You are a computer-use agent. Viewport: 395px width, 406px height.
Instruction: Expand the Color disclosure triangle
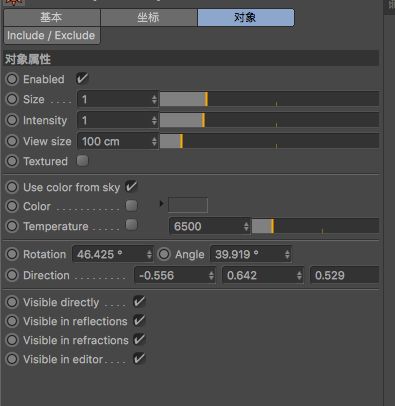click(161, 203)
